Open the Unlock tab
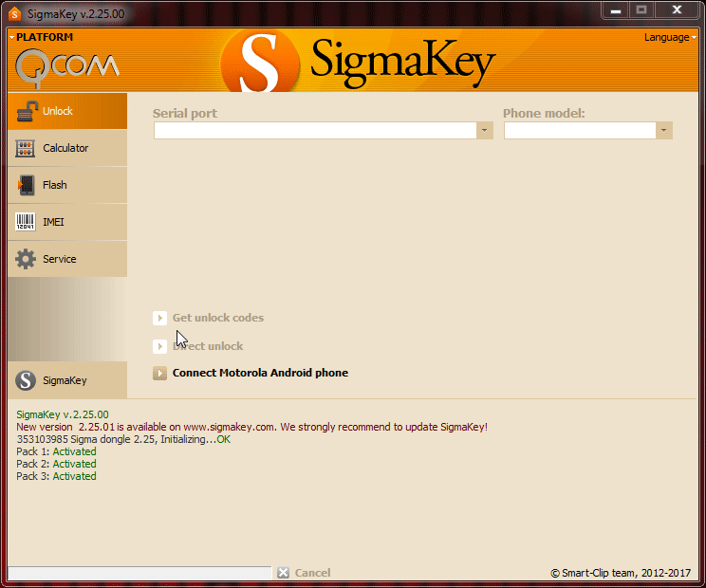Viewport: 706px width, 588px height. pos(67,111)
